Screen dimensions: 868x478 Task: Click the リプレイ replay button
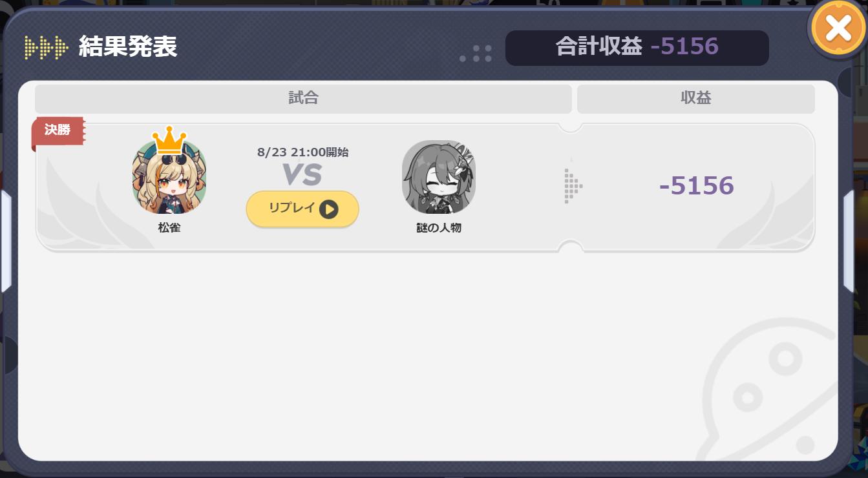coord(302,209)
